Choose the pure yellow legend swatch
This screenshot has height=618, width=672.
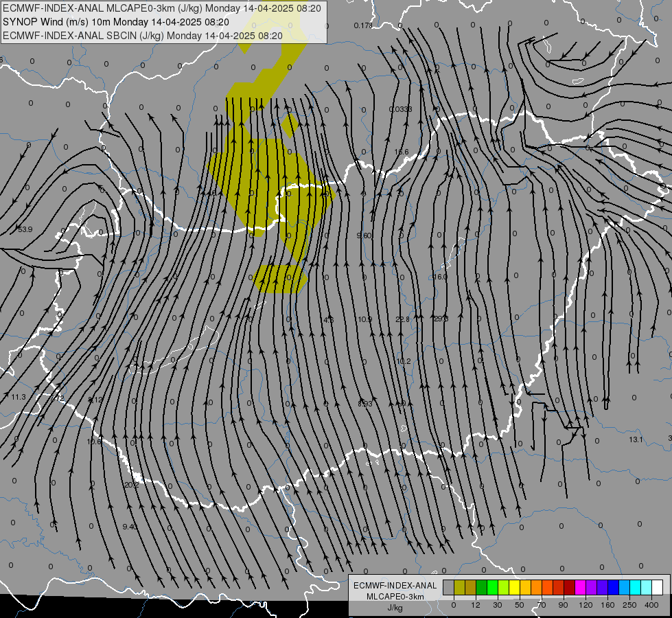point(514,587)
